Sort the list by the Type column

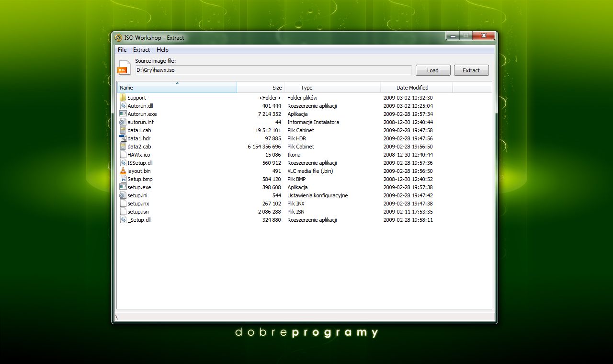click(333, 88)
